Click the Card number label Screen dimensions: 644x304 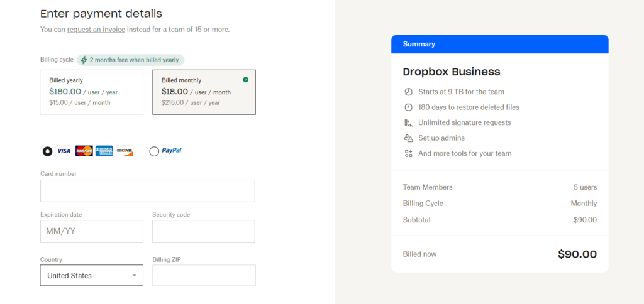(x=58, y=174)
